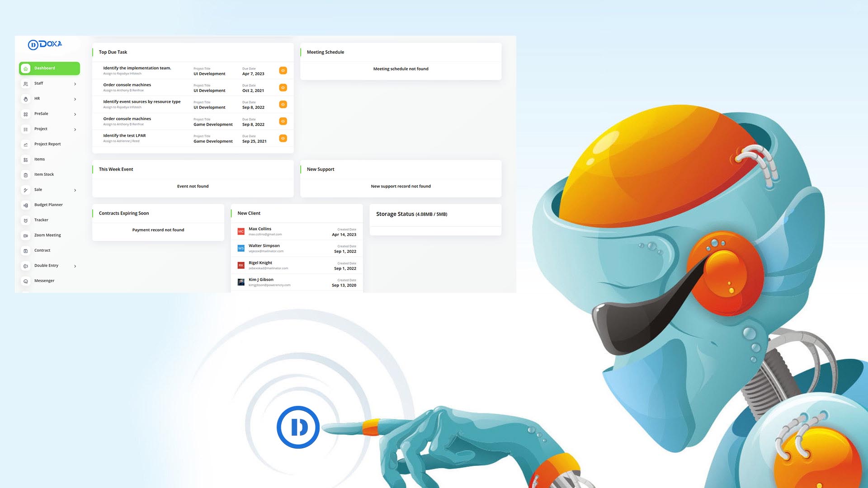Expand the HR menu arrow

coord(75,99)
